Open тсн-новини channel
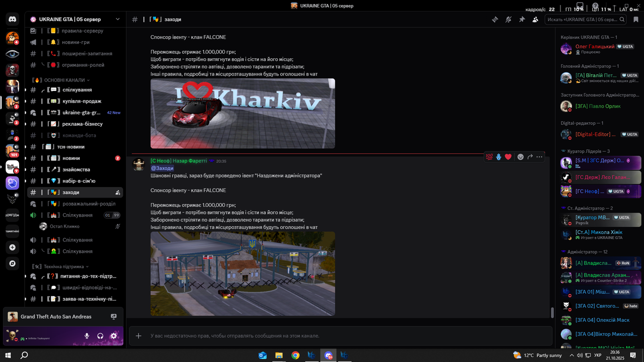644x362 pixels. click(x=75, y=147)
